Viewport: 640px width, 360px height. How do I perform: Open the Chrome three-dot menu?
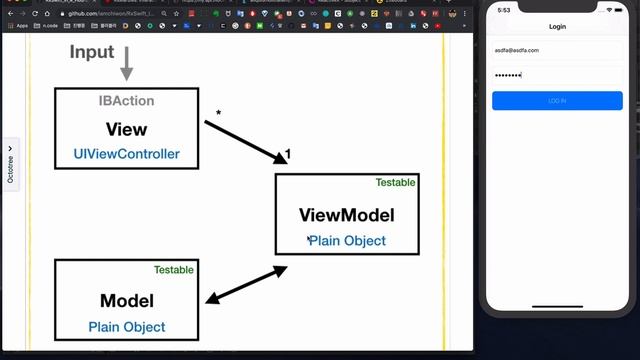[x=464, y=13]
